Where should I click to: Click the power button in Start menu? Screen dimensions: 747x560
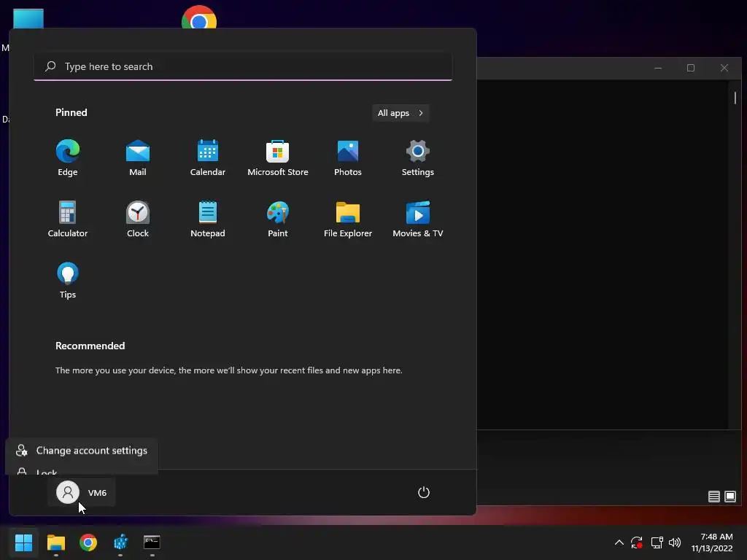coord(424,492)
